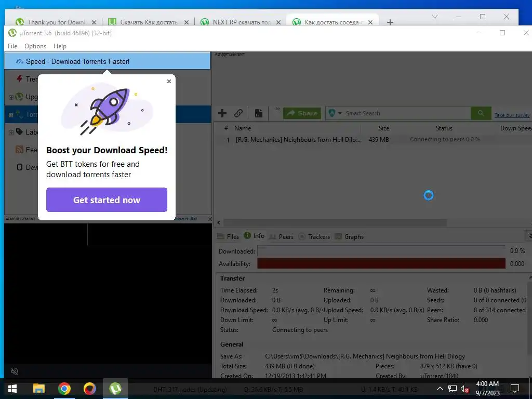532x399 pixels.
Task: Open the browser tab search chevron
Action: coord(435,16)
